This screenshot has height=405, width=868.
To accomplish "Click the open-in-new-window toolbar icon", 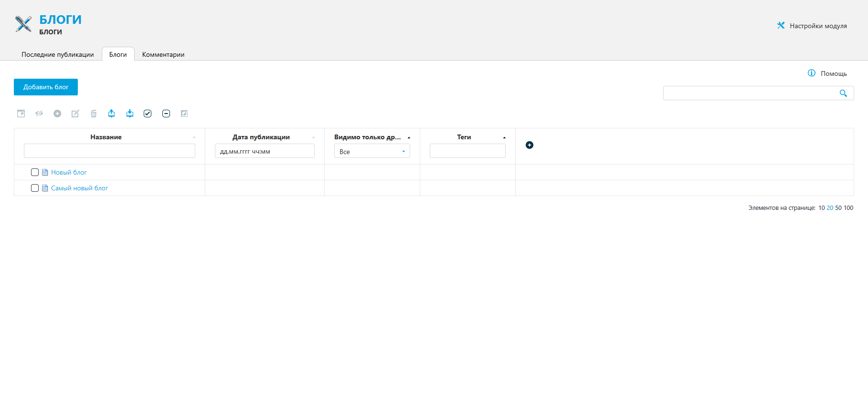I will click(x=21, y=114).
